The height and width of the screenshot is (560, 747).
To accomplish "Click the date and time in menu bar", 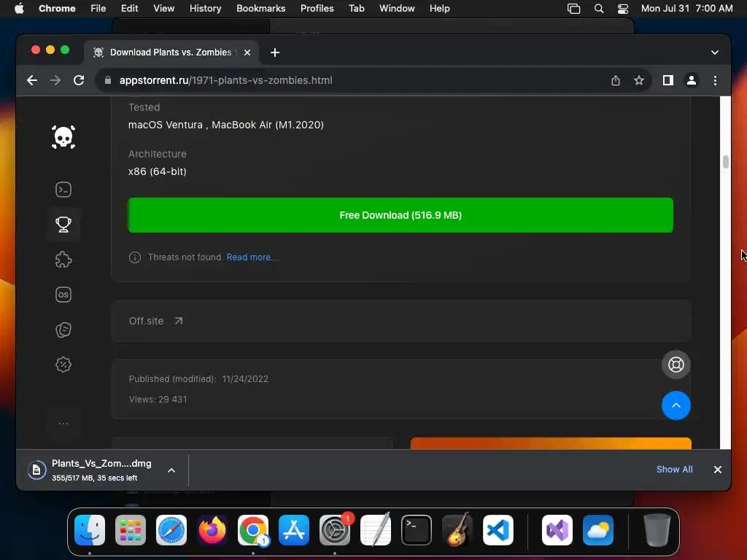I will tap(686, 9).
